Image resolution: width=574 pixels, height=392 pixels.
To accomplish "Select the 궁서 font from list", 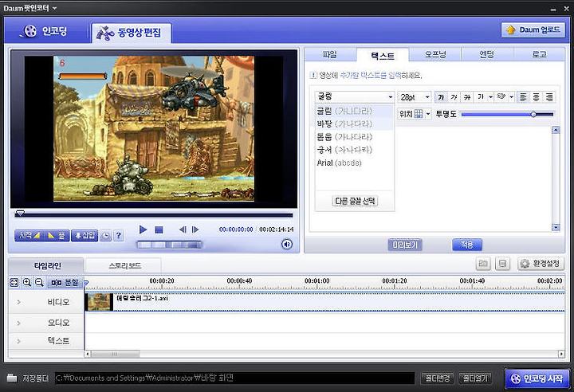I will 354,150.
